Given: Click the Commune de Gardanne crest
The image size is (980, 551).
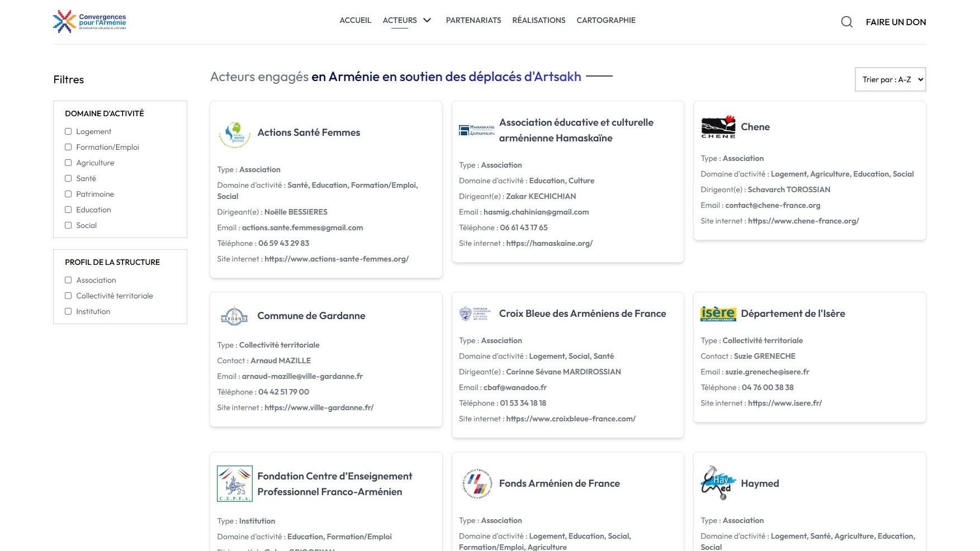Looking at the screenshot, I should pyautogui.click(x=234, y=316).
